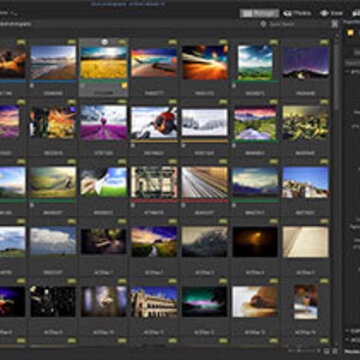Select the sand dunes photo
The image size is (360, 360).
click(x=255, y=302)
